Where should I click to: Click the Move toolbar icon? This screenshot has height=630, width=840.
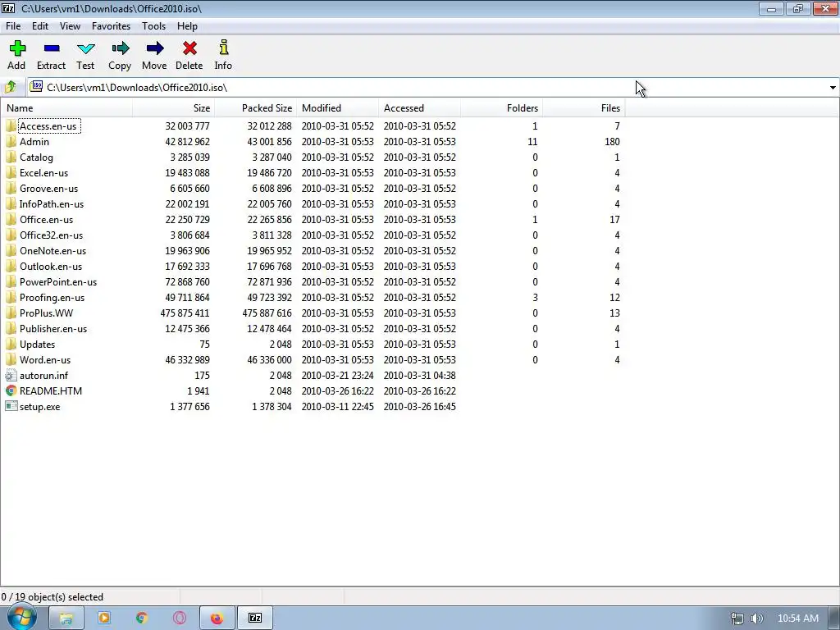[x=154, y=48]
